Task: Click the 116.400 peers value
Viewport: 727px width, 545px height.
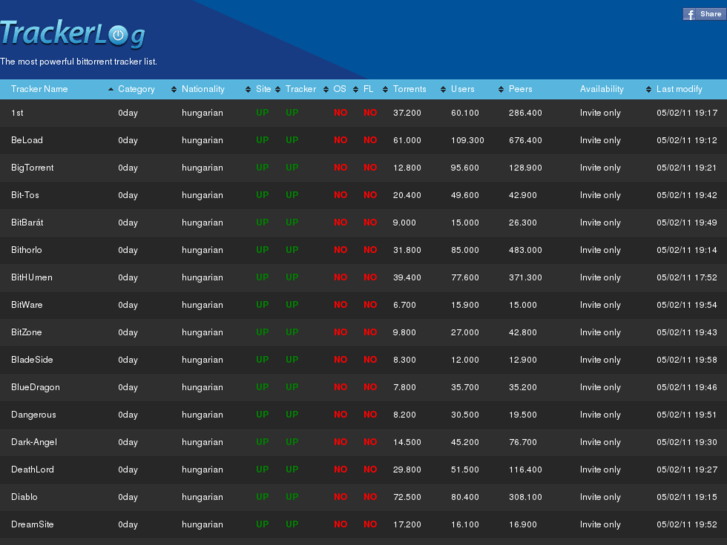Action: click(x=525, y=469)
